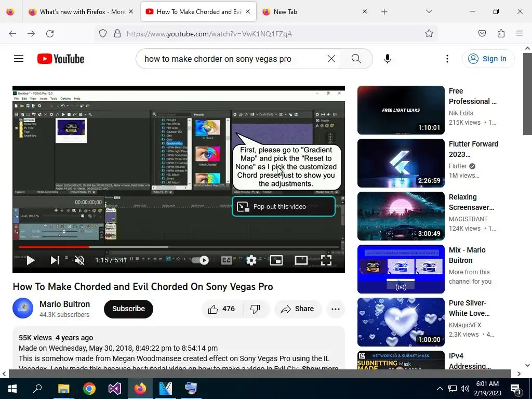Unmute the video player
This screenshot has width=532, height=399.
pos(79,260)
